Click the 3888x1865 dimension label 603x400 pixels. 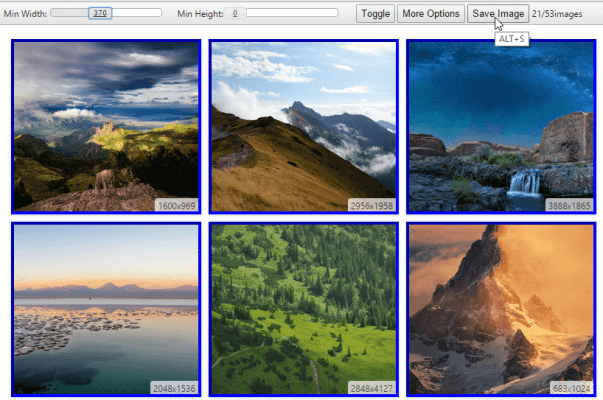point(570,205)
